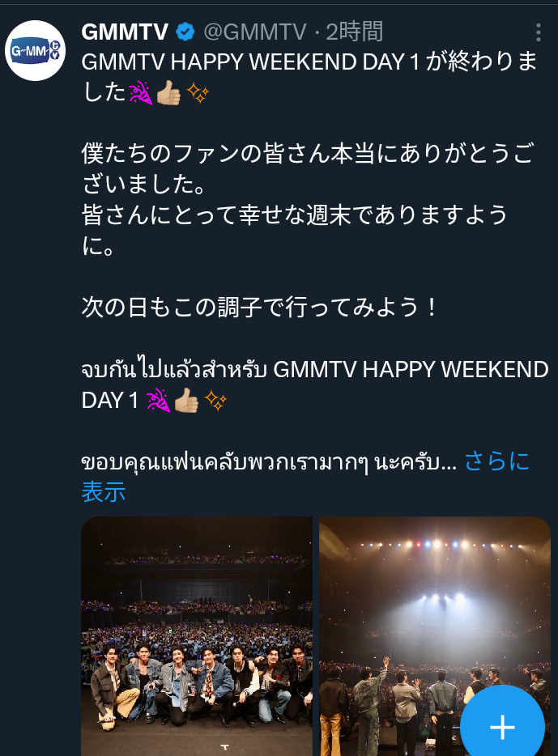Open GMMTV profile avatar
558x756 pixels.
tap(35, 51)
